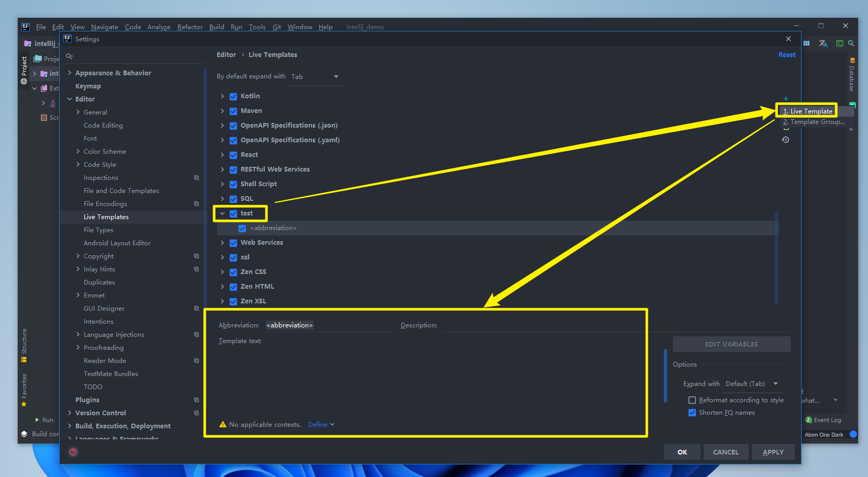
Task: Click the CANCEL button
Action: [x=726, y=452]
